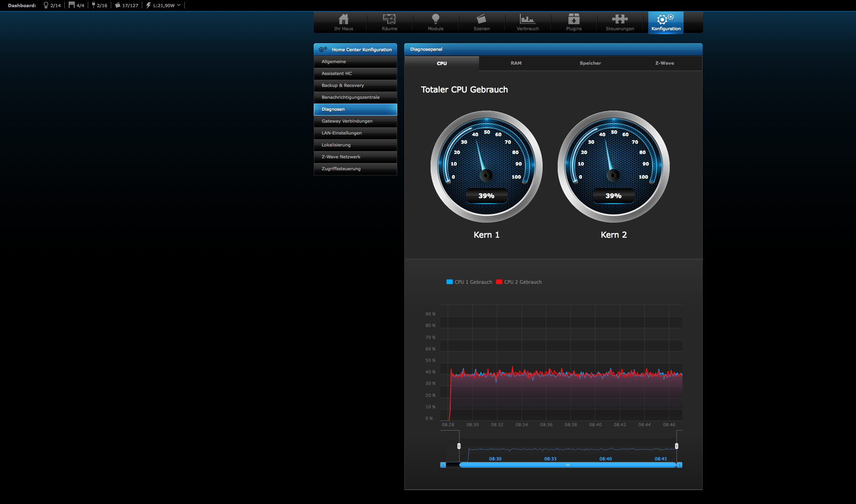Open the Plugins section
Screen dimensions: 856x504
click(574, 22)
